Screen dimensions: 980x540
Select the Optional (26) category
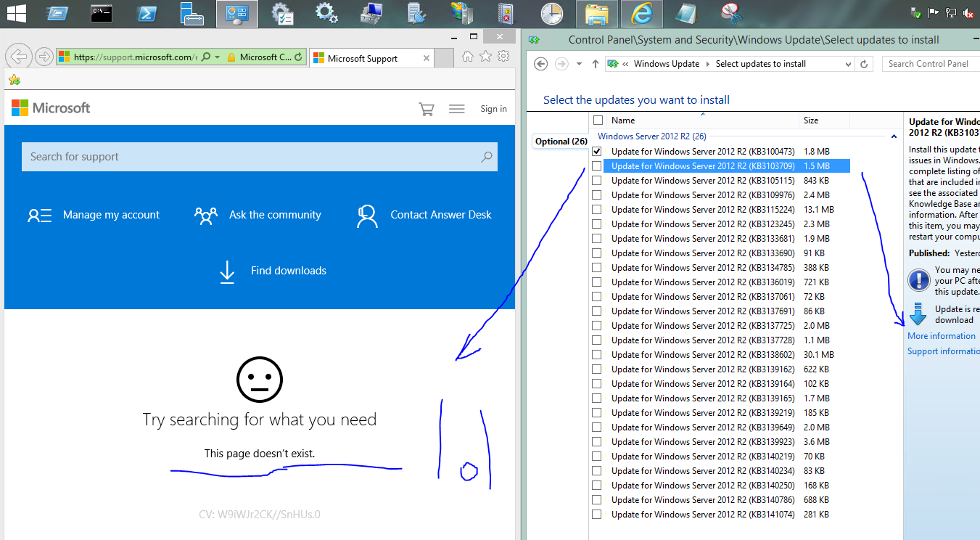[x=561, y=142]
